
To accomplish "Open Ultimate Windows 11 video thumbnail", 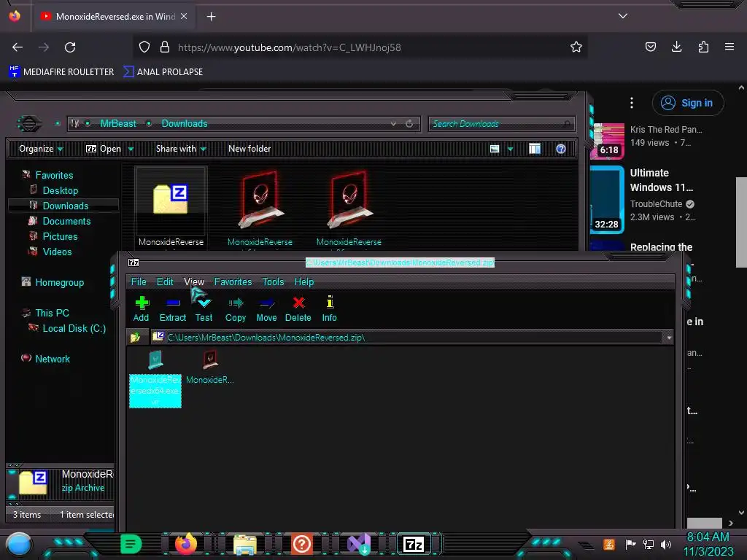I will pyautogui.click(x=607, y=200).
